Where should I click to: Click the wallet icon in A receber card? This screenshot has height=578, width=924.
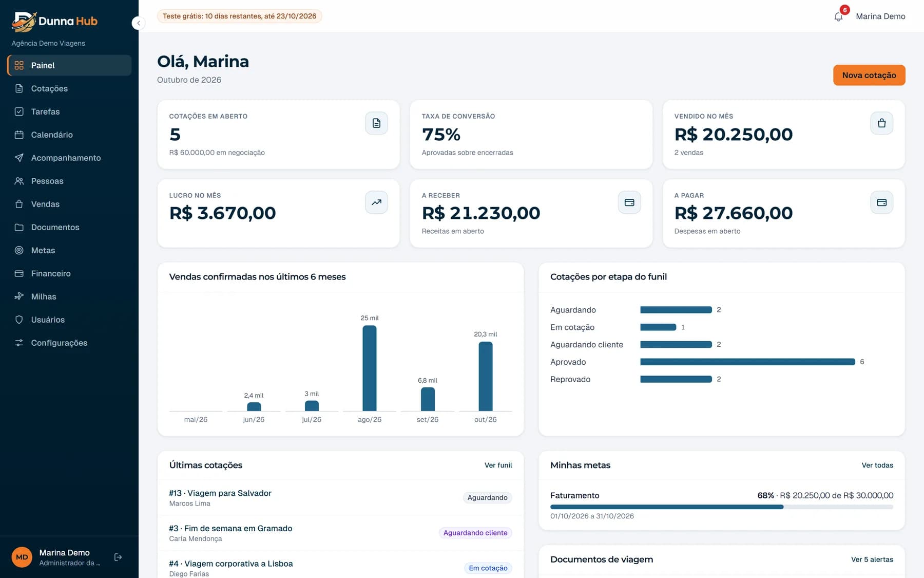tap(629, 202)
